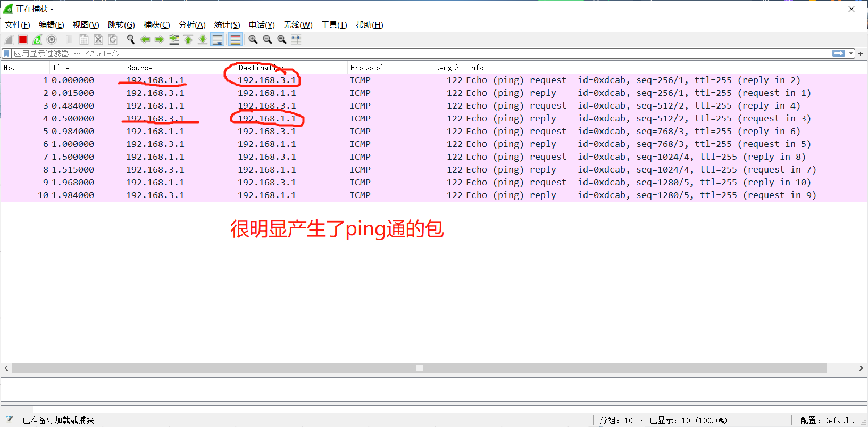Select packet 4 at time 0.500000
Image resolution: width=868 pixels, height=427 pixels.
[433, 118]
